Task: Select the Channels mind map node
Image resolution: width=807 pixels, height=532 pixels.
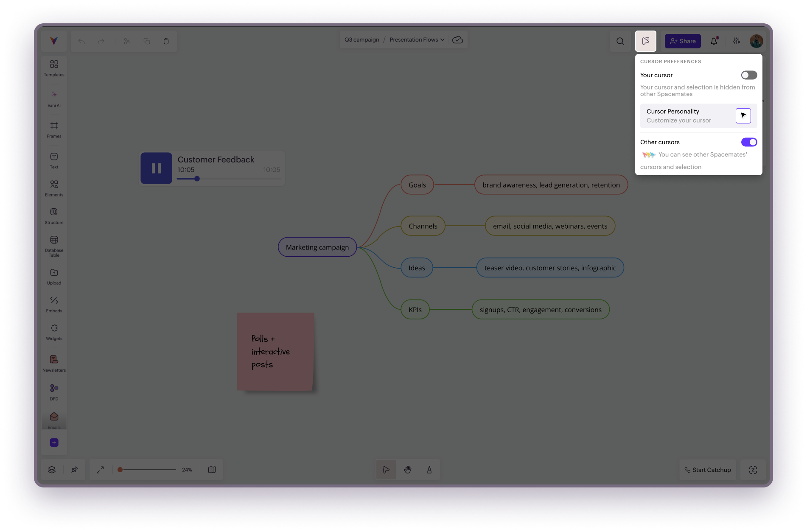Action: pos(423,226)
